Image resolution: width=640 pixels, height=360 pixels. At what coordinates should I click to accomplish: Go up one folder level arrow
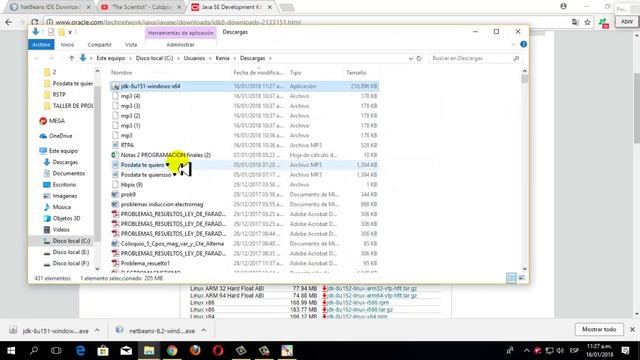pyautogui.click(x=71, y=58)
